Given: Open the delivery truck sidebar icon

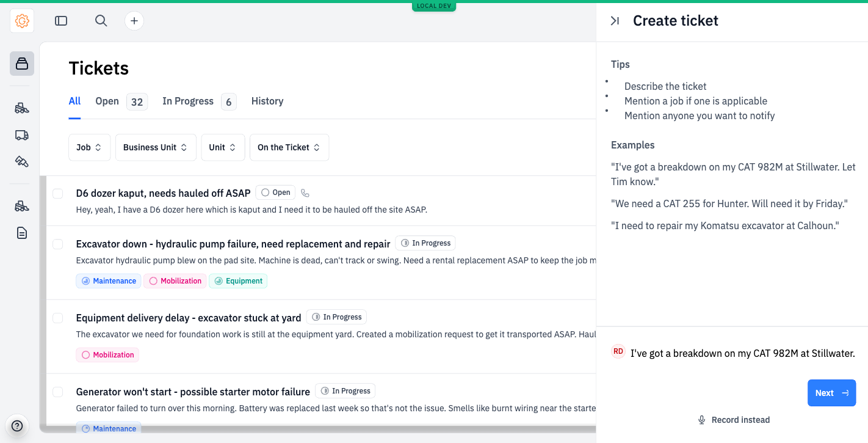Looking at the screenshot, I should (x=22, y=135).
